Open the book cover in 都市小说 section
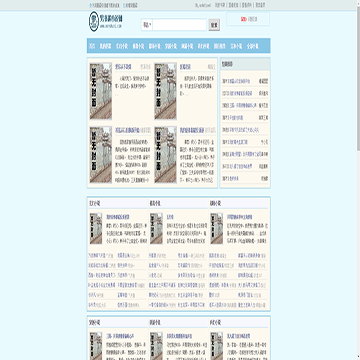360x360 pixels. [x=217, y=229]
